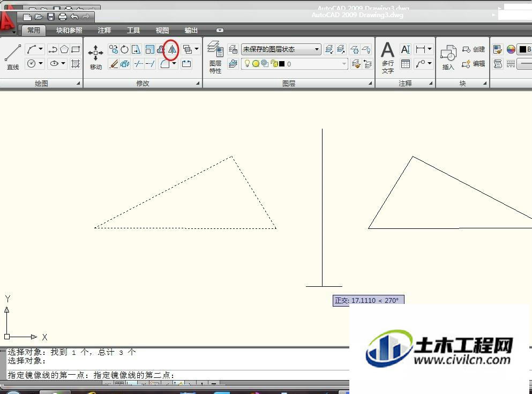The width and height of the screenshot is (532, 394).
Task: Select the Rotate tool icon
Action: click(x=124, y=49)
